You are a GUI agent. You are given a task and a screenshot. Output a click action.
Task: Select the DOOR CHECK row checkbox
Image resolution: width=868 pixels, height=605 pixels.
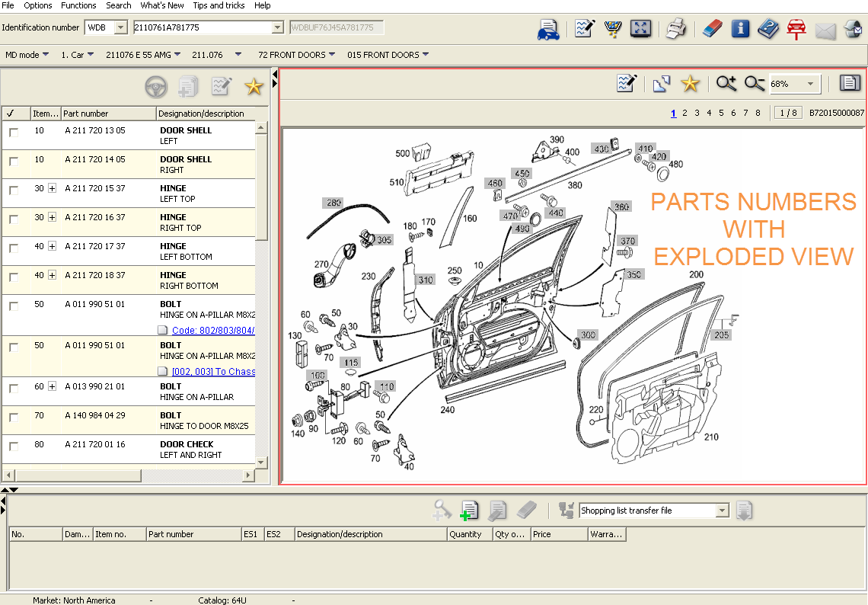(14, 446)
